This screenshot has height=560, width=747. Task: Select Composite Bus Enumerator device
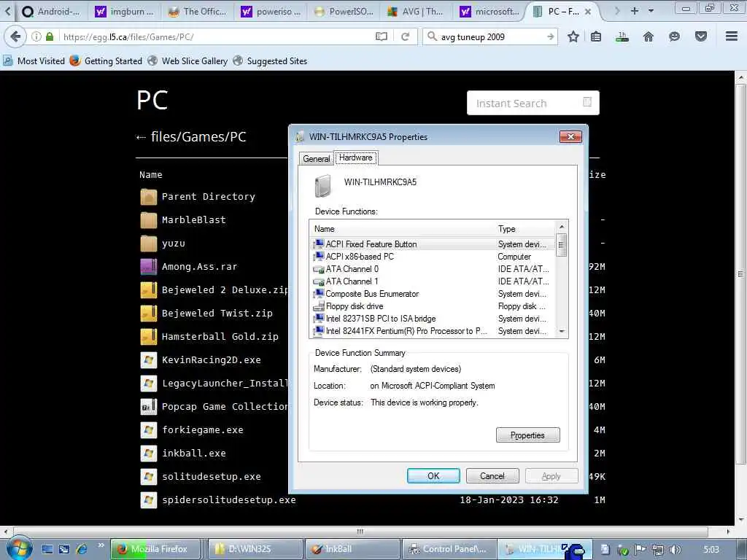[433, 294]
